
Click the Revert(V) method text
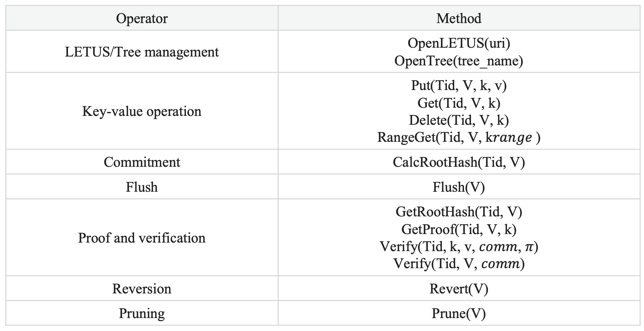tap(459, 289)
